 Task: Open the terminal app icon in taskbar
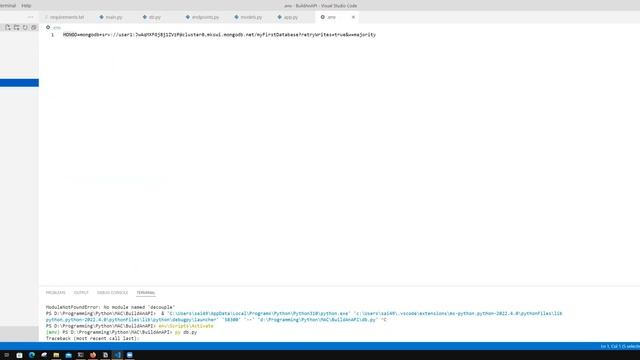click(81, 355)
